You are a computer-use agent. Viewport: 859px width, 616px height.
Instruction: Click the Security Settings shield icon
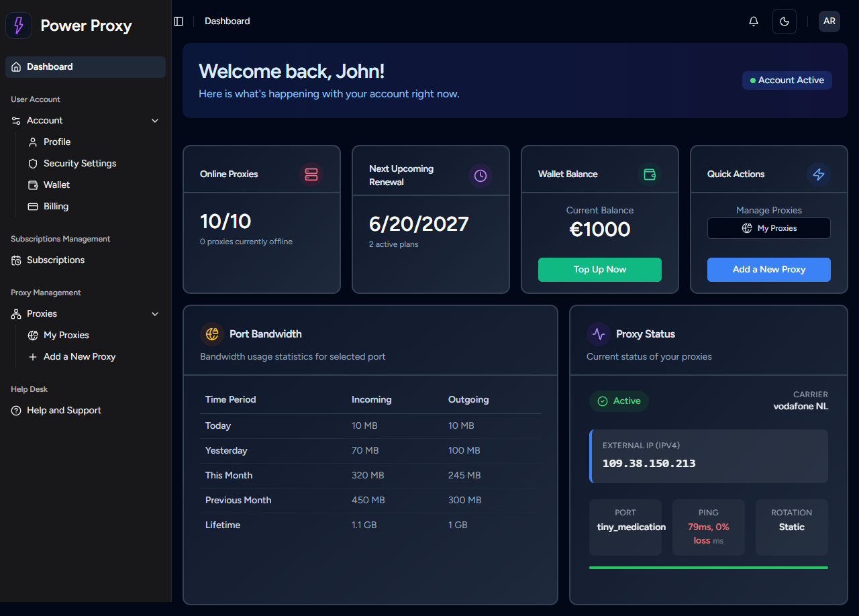(33, 164)
